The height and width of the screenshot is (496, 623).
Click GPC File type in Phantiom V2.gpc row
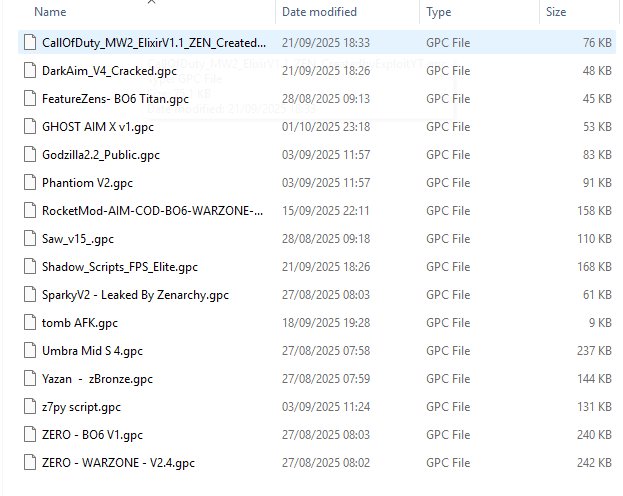coord(448,183)
